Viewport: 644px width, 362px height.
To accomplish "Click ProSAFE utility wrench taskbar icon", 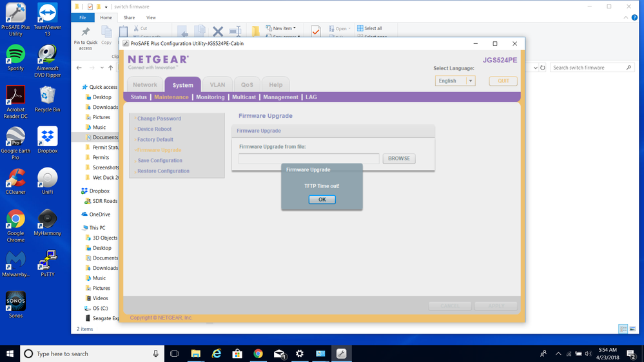I will (341, 354).
